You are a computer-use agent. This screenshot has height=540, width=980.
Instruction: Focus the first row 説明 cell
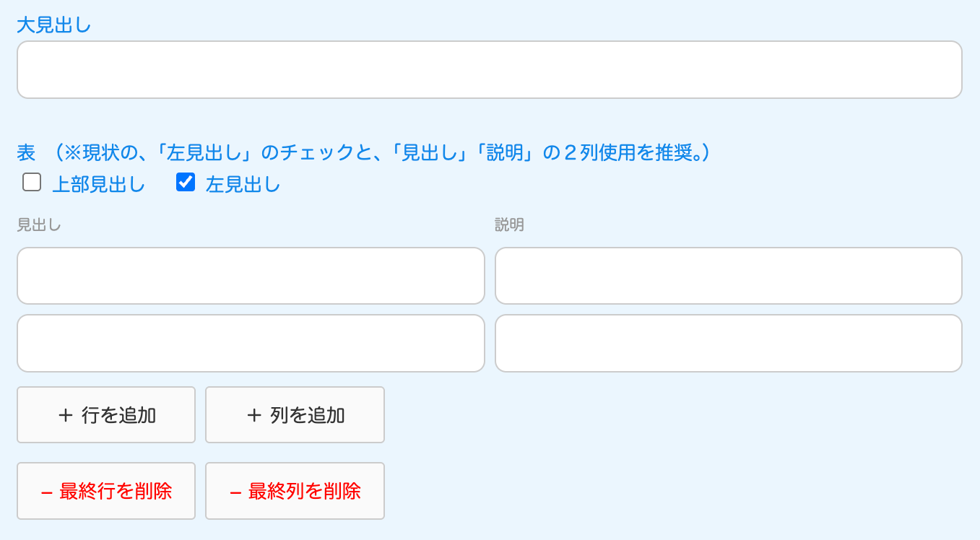pos(728,276)
